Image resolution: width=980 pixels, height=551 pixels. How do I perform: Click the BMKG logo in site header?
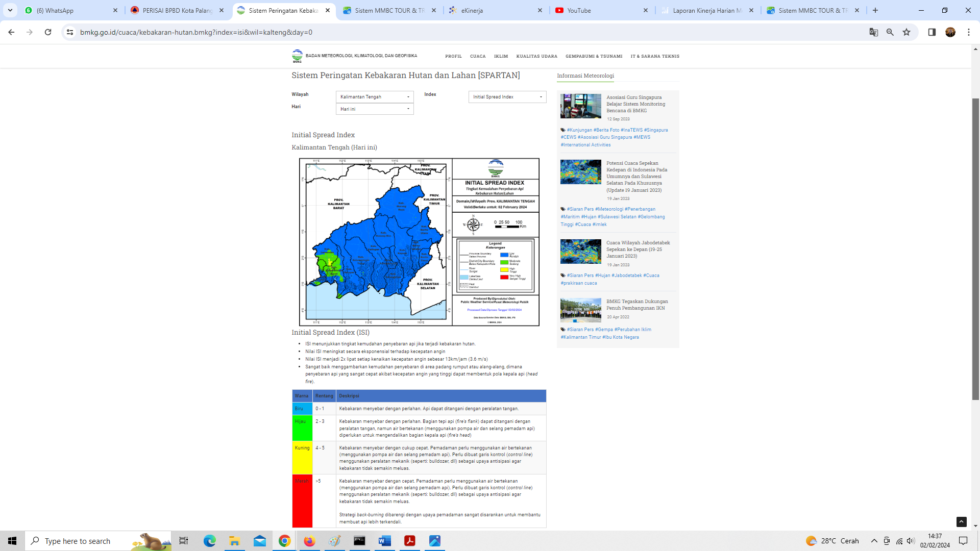tap(297, 56)
